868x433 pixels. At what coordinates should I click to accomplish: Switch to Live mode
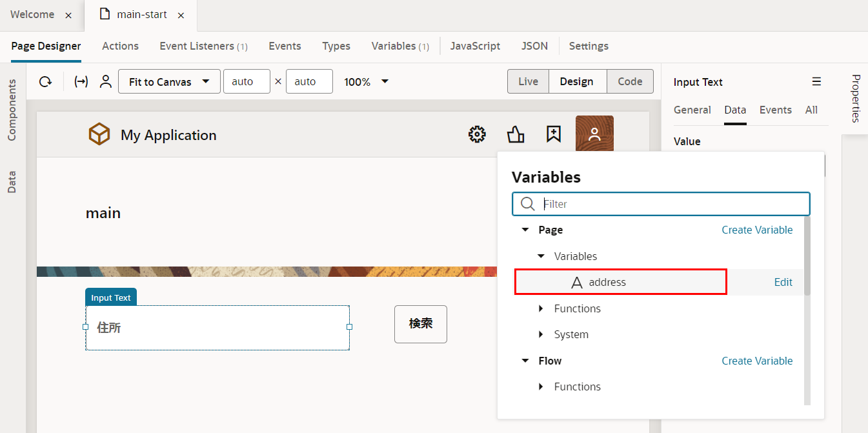tap(528, 81)
